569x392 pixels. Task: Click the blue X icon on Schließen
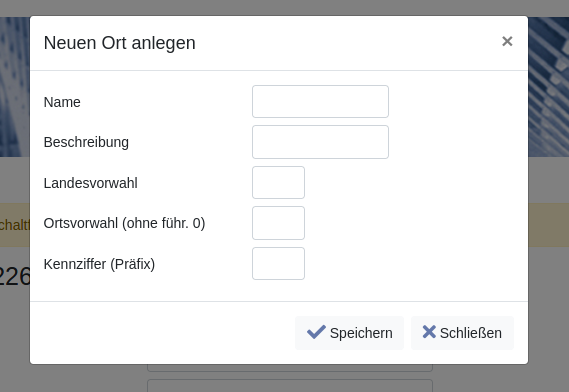tap(429, 332)
